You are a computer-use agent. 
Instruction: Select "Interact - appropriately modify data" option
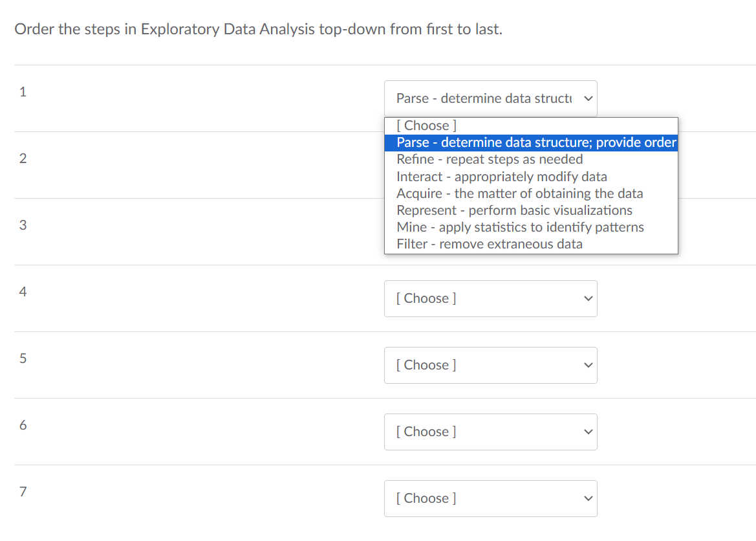point(487,176)
